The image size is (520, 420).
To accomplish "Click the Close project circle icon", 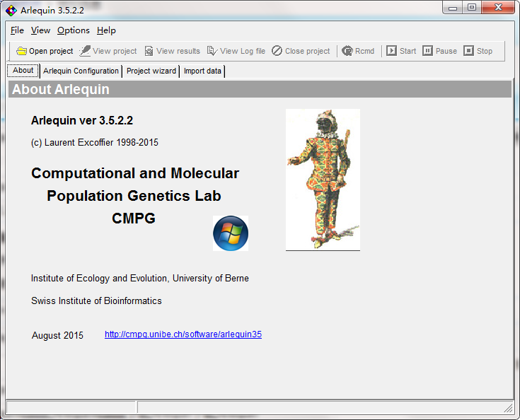I will [277, 51].
